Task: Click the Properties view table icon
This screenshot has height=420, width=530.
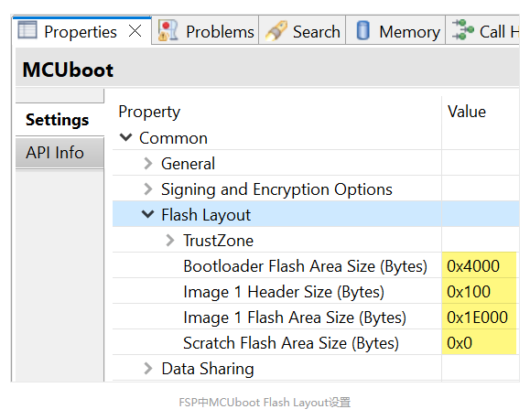Action: (x=27, y=30)
